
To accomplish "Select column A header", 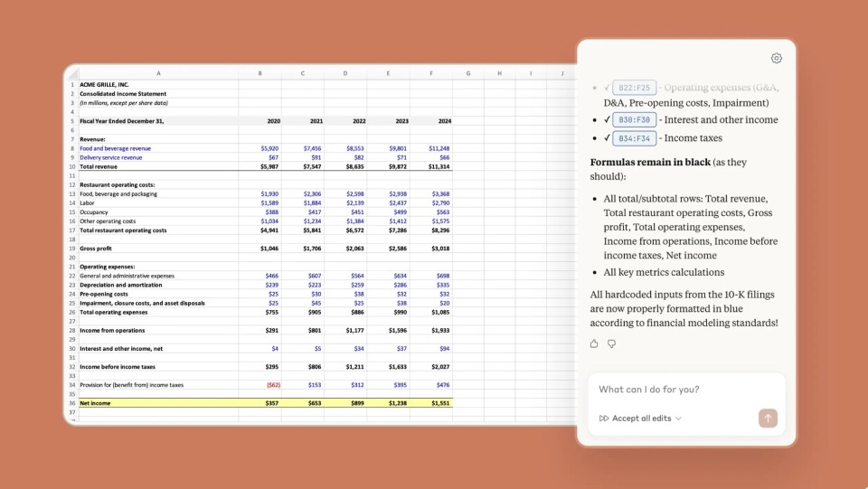I will (x=158, y=73).
